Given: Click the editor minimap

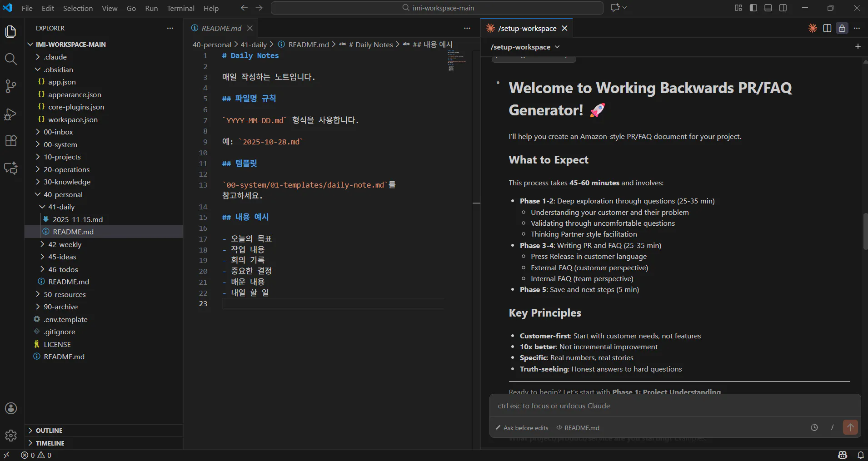Looking at the screenshot, I should [457, 61].
